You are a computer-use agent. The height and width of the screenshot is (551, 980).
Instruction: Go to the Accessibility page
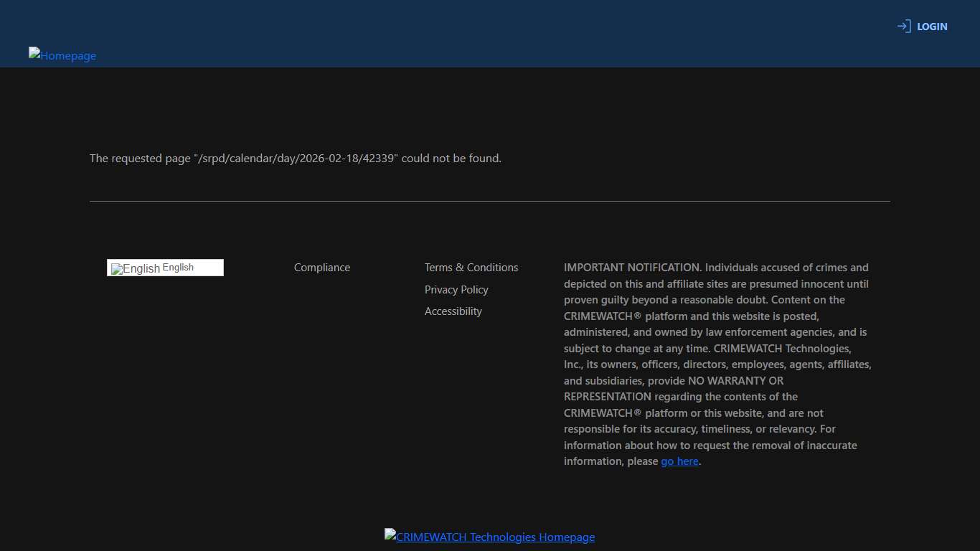coord(453,311)
